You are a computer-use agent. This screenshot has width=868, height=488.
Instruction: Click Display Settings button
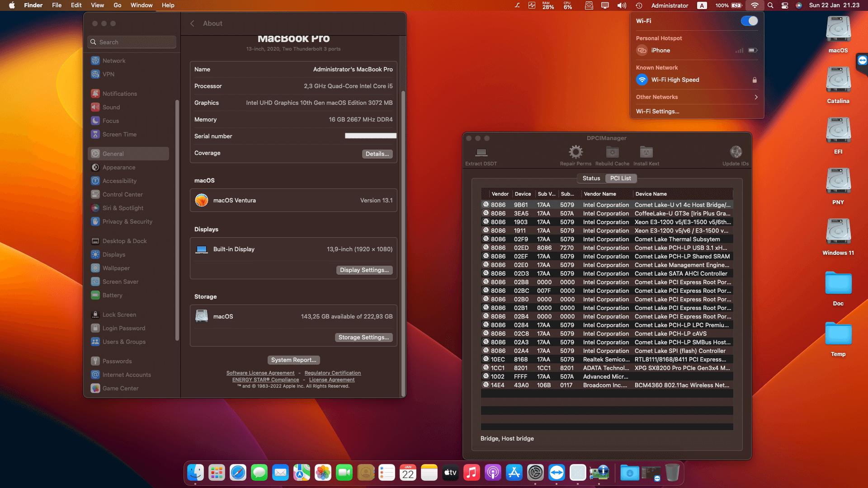364,270
